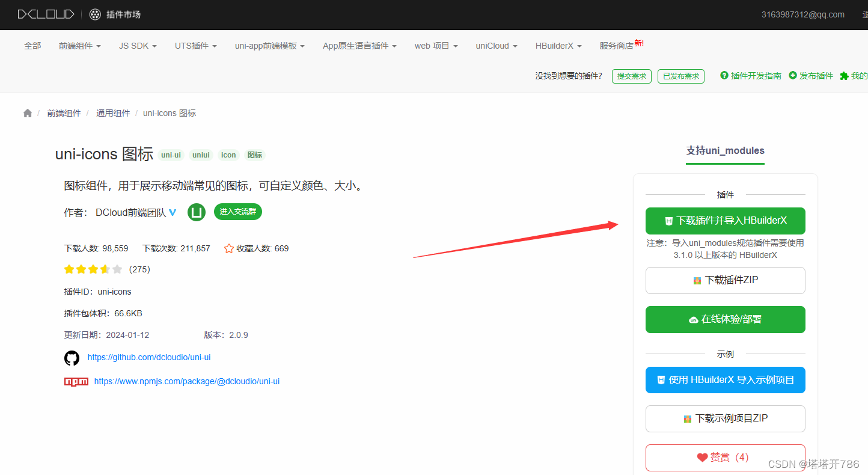Switch to the 支持uni_modules tab
This screenshot has width=868, height=475.
[x=725, y=151]
